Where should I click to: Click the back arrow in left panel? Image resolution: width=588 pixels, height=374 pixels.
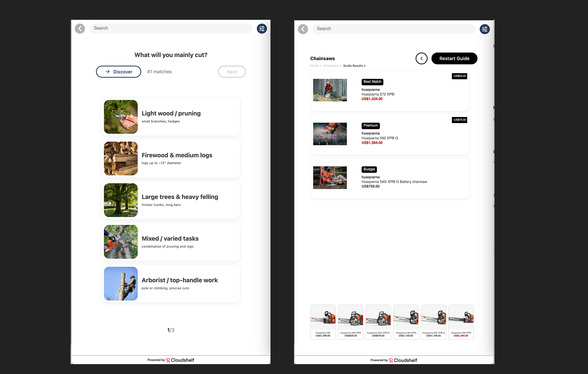point(80,29)
